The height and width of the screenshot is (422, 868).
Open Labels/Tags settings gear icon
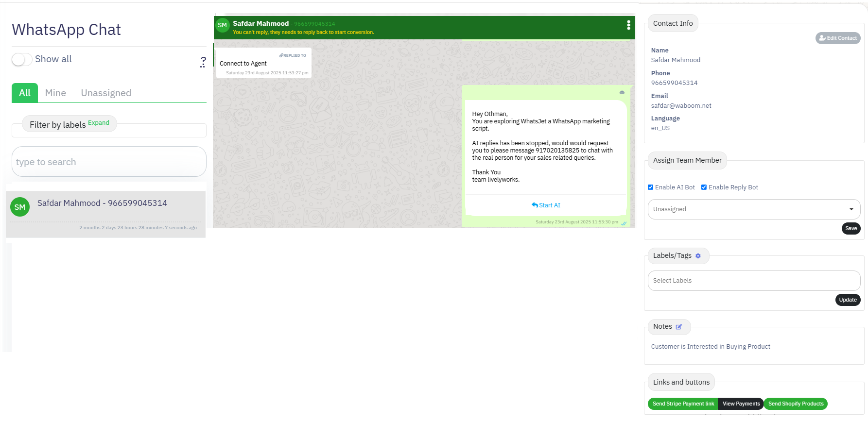[x=698, y=256]
